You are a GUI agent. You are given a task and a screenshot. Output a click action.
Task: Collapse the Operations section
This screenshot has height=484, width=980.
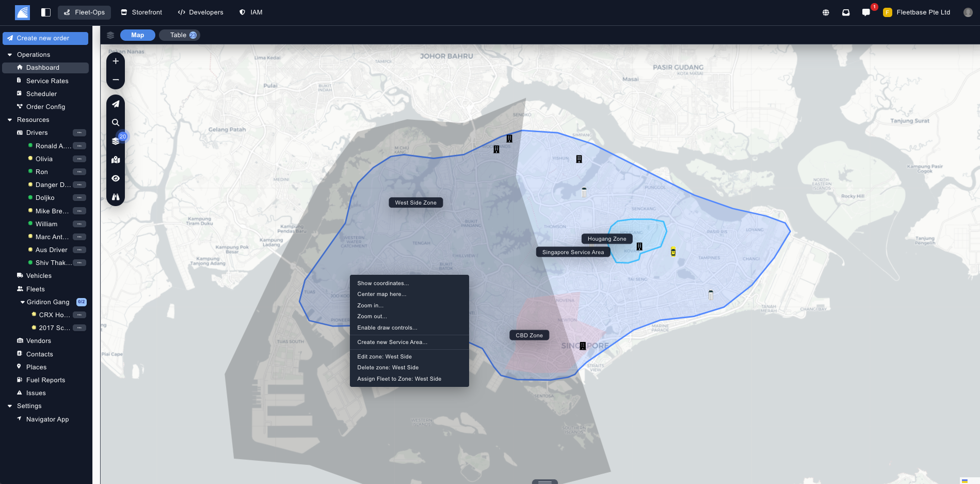click(x=10, y=55)
